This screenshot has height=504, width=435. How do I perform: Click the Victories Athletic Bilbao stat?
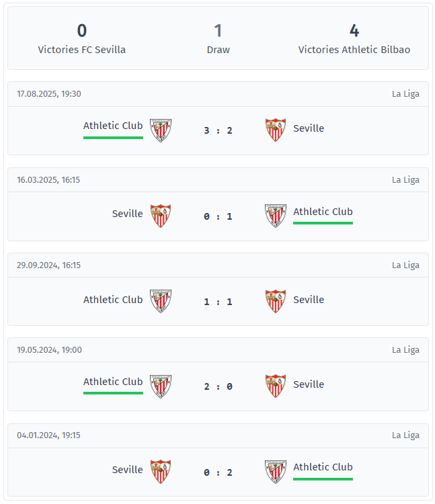(x=354, y=39)
